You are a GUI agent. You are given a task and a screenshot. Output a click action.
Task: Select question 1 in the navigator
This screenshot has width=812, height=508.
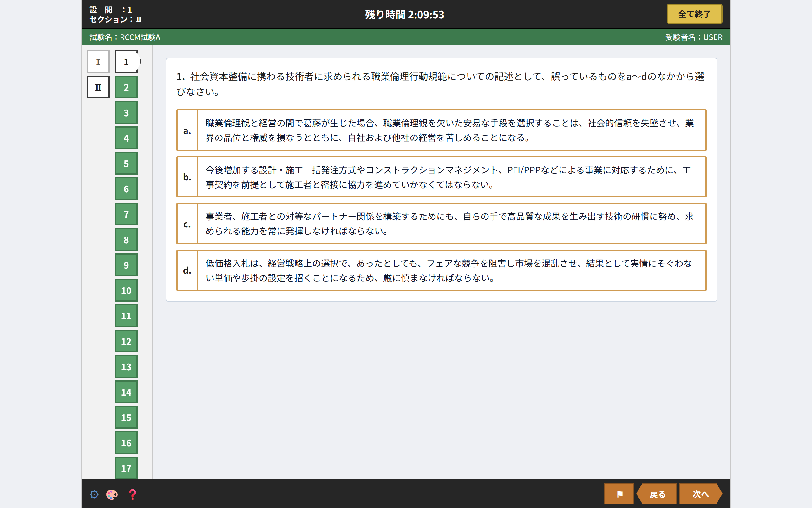pos(127,62)
